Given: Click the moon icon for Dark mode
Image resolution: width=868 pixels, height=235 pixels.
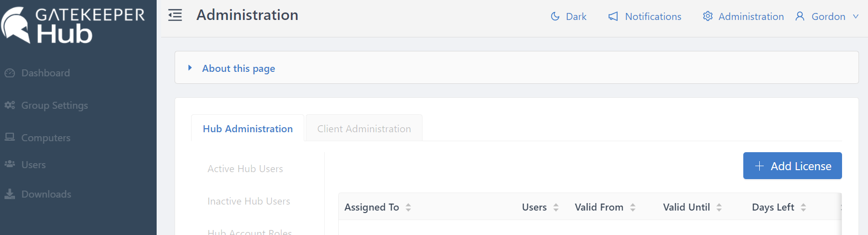Looking at the screenshot, I should point(555,16).
